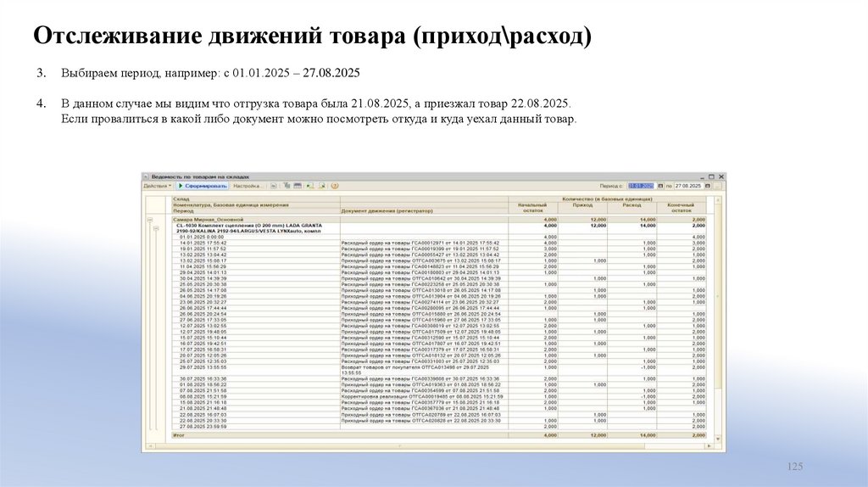Select period row 15.07.2025 15:10:44
Screen dimensions: 868x487
coord(440,338)
